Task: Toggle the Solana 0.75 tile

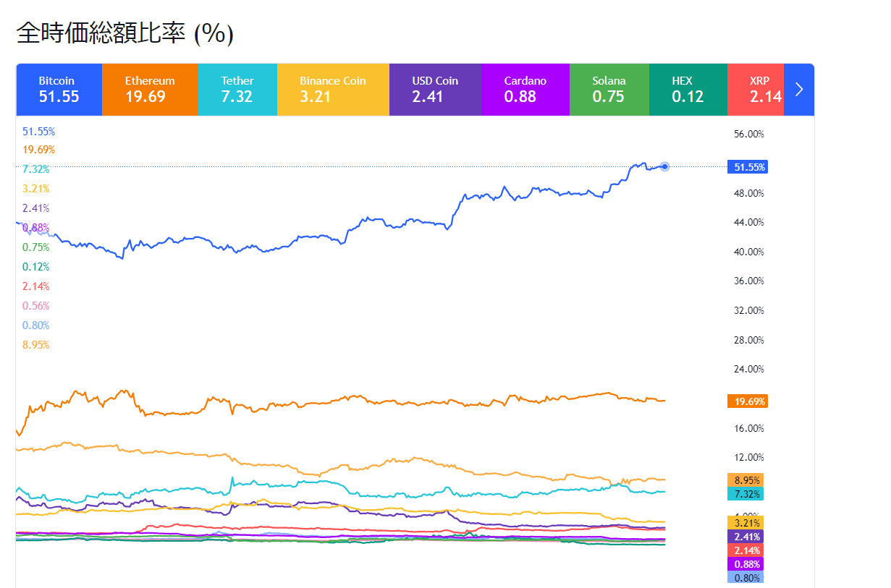Action: coord(609,89)
